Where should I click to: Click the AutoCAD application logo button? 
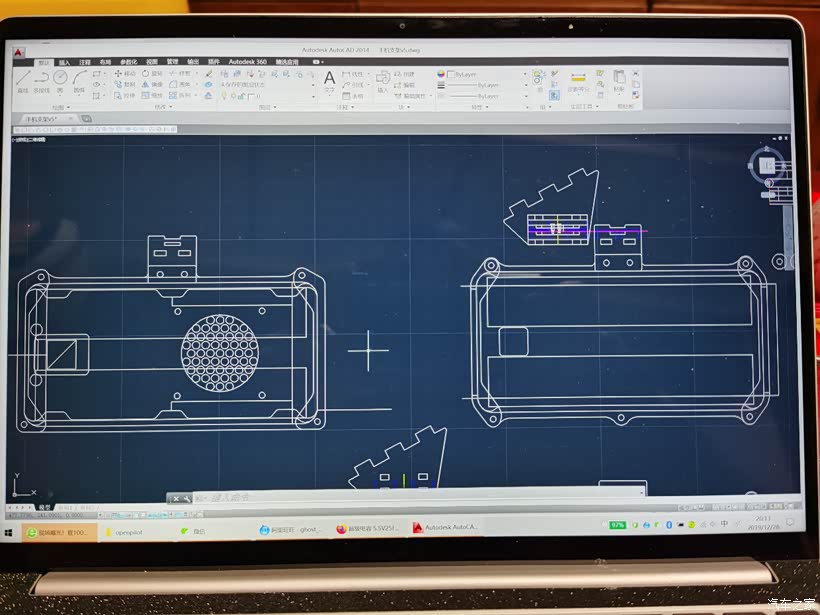tap(19, 52)
